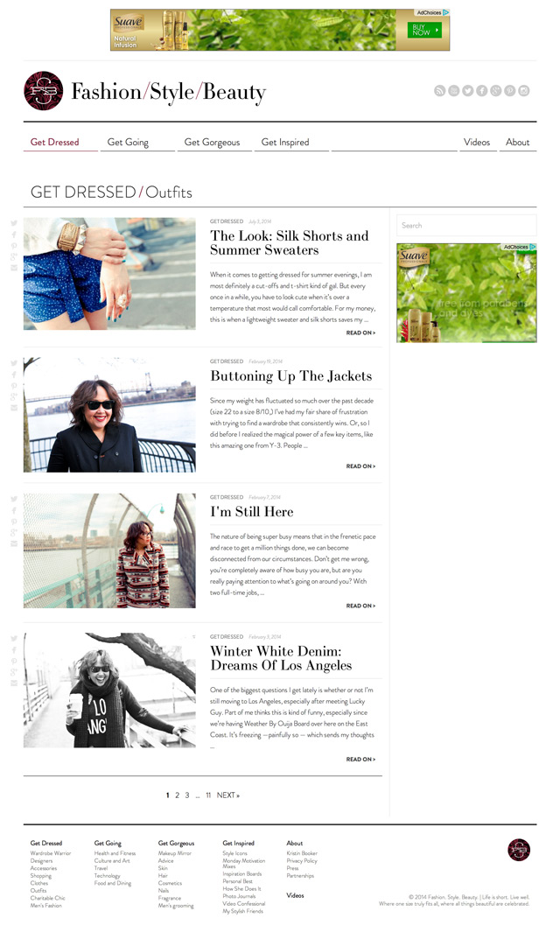Open the Facebook icon in header

(x=481, y=90)
